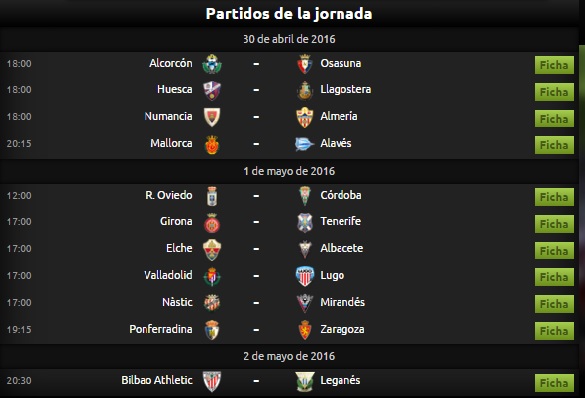Open Ficha for Alcorcón vs Osasuna
The image size is (585, 398).
pyautogui.click(x=554, y=65)
